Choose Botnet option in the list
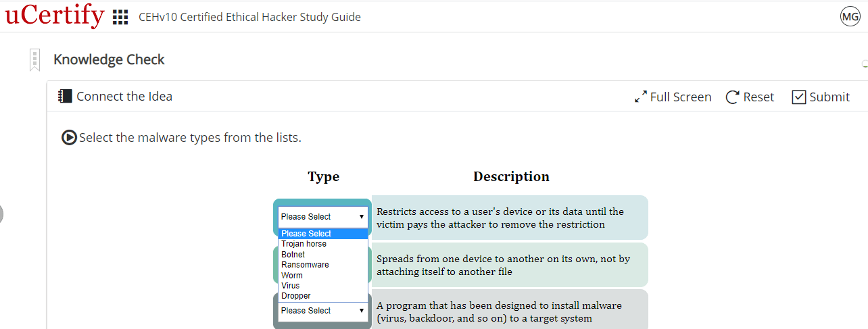 tap(293, 255)
